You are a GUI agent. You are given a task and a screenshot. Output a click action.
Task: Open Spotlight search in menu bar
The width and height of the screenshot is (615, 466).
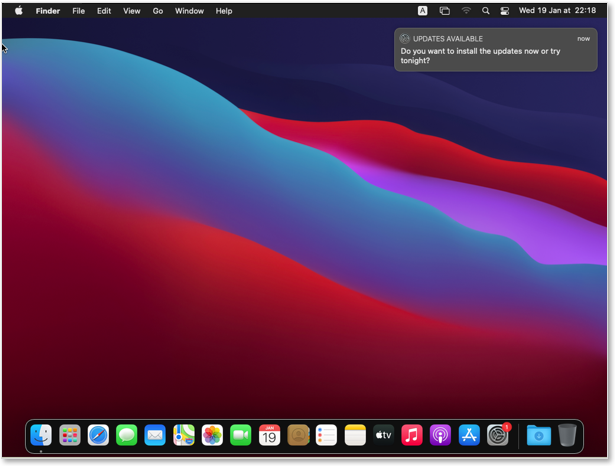[486, 11]
